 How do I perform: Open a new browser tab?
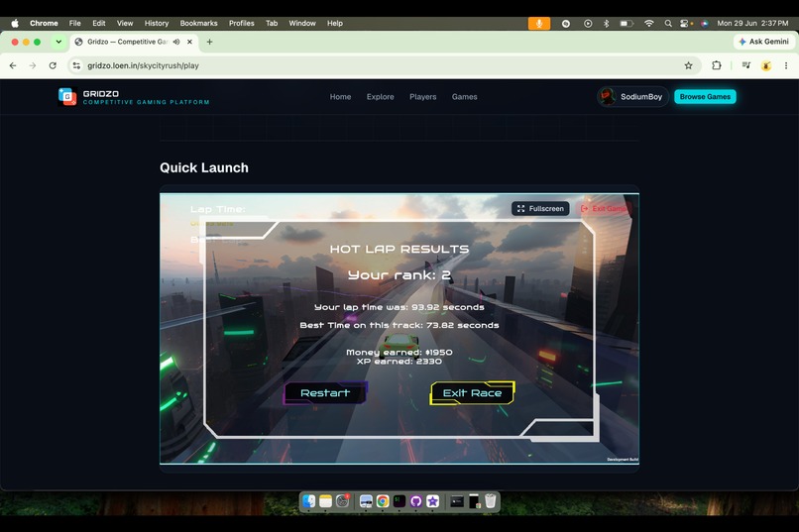209,42
